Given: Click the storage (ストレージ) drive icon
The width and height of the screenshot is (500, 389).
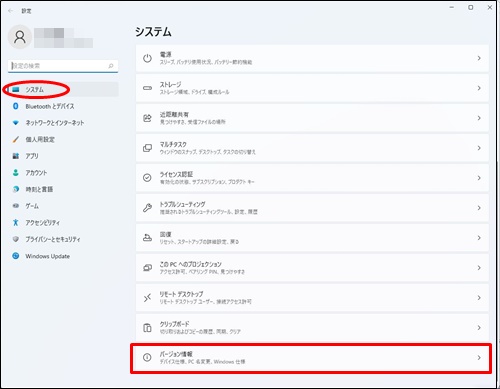Looking at the screenshot, I should [x=147, y=88].
